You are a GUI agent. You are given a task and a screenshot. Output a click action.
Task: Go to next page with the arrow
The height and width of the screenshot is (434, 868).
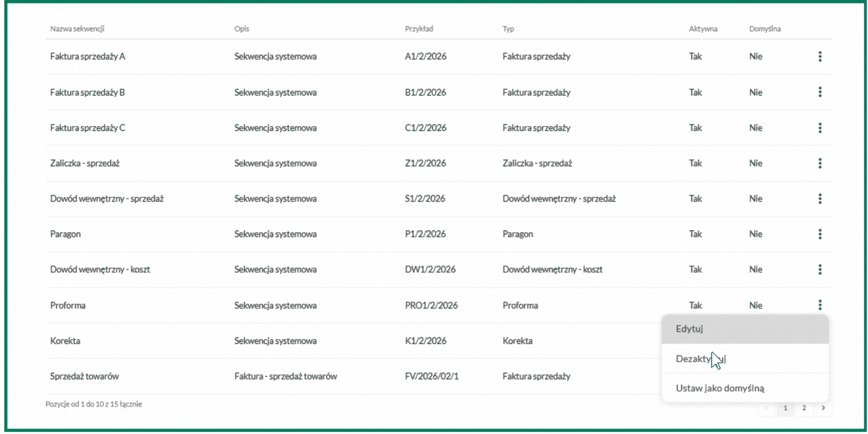tap(823, 408)
